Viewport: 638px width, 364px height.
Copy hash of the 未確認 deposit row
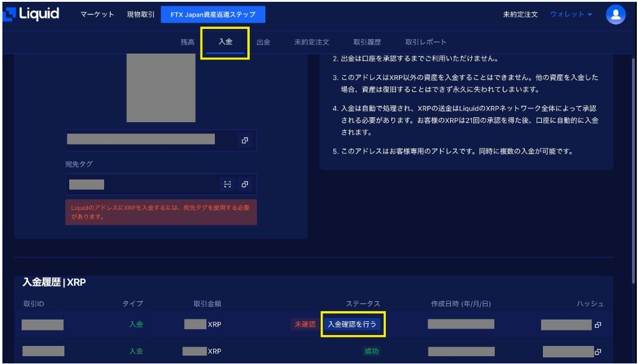(598, 325)
